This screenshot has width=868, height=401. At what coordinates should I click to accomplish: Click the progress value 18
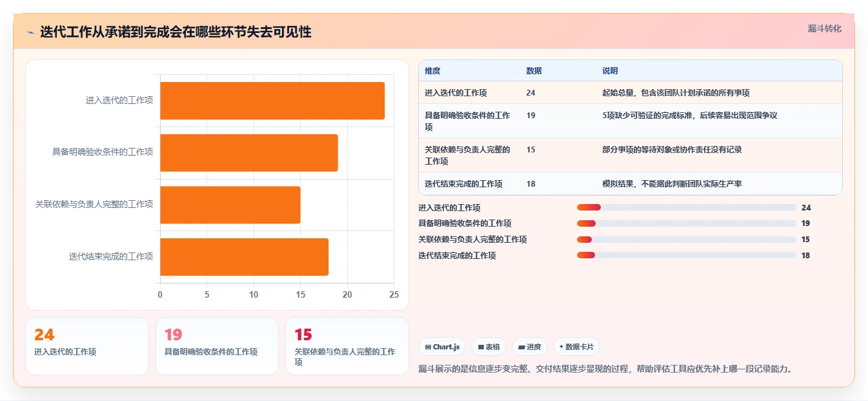click(806, 256)
